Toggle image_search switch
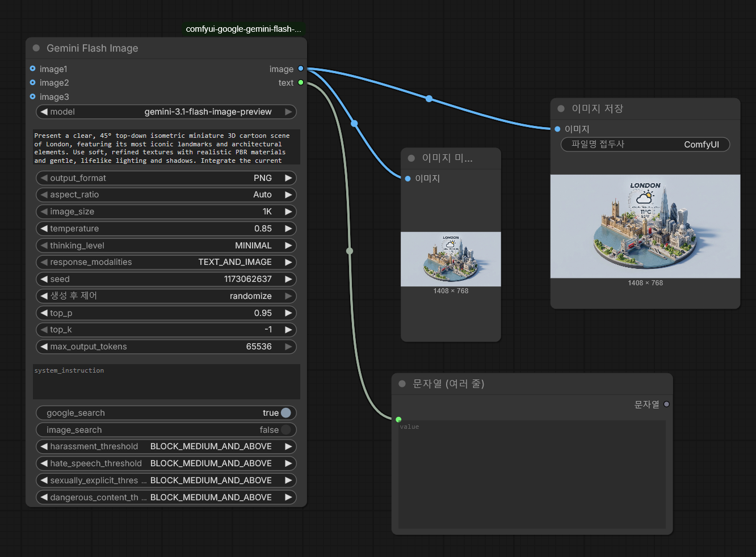Screen dimensions: 756x557 (285, 430)
